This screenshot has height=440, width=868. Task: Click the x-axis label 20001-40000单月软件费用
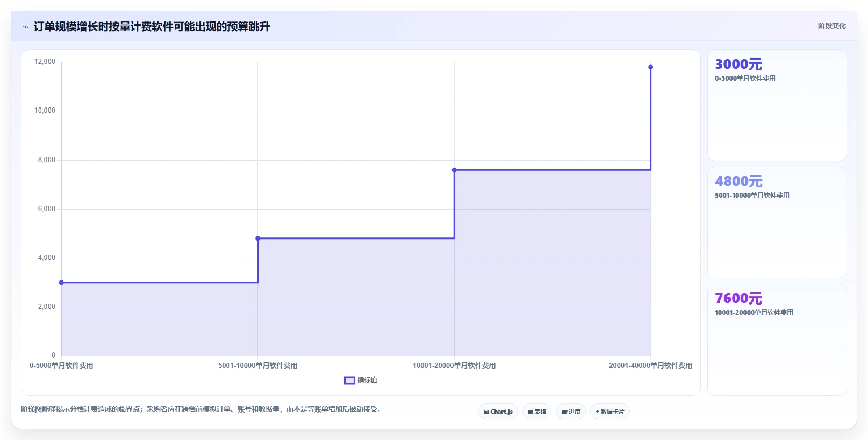coord(650,366)
